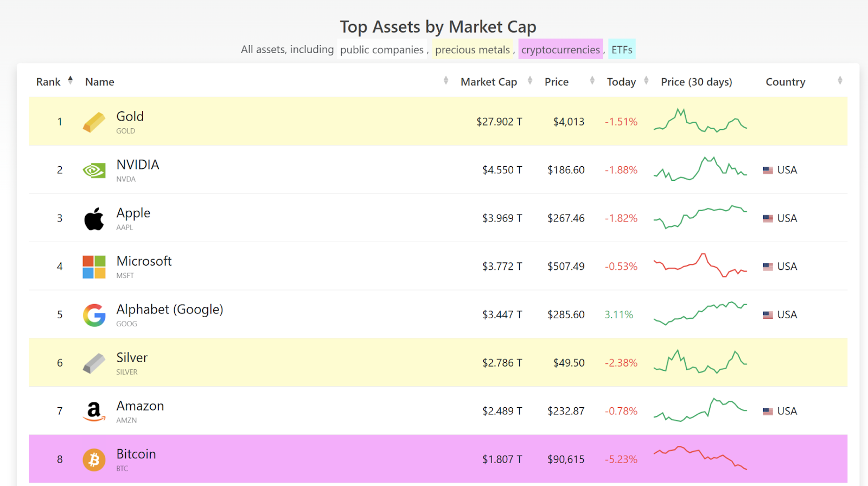Viewport: 868px width, 486px height.
Task: Toggle the cryptocurrencies filter
Action: (x=560, y=49)
